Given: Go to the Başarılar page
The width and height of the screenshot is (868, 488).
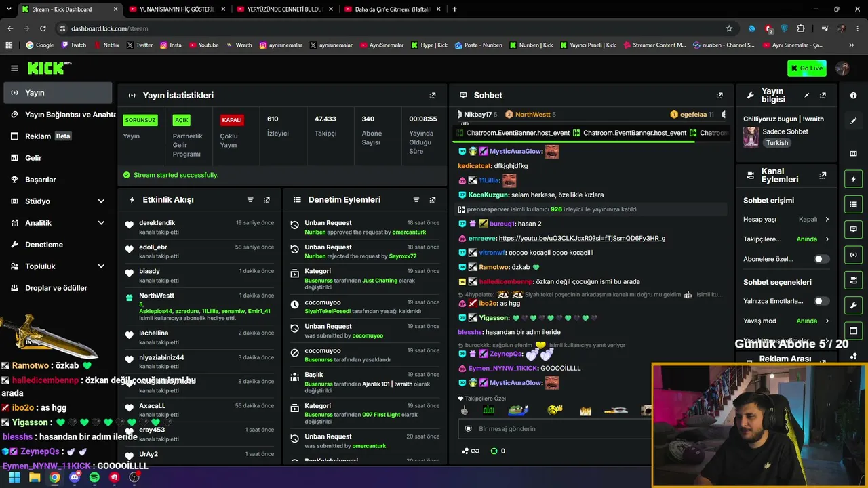Looking at the screenshot, I should (x=58, y=180).
